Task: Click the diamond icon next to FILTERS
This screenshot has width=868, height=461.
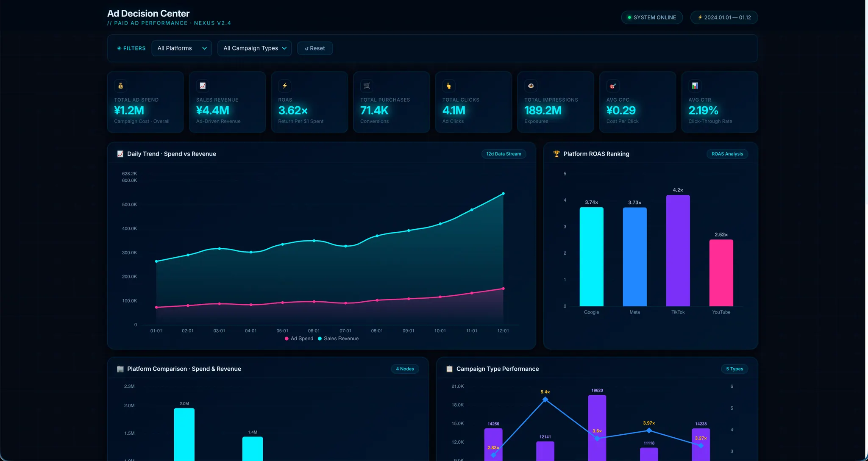Action: (119, 48)
